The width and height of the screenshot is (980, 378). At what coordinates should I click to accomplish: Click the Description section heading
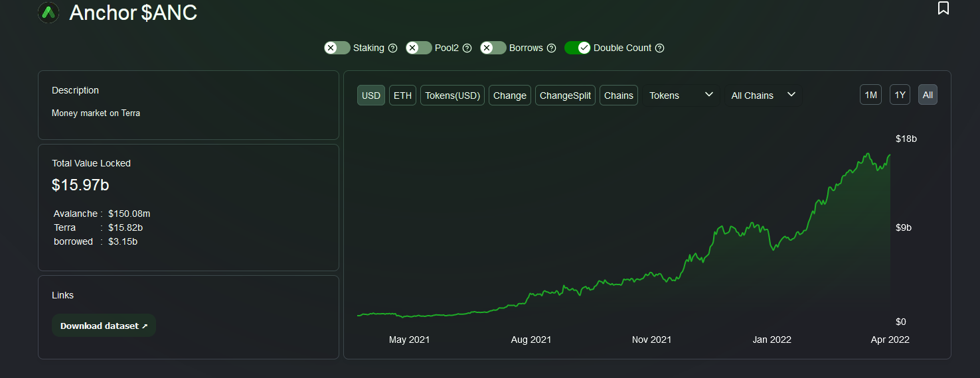pyautogui.click(x=75, y=90)
